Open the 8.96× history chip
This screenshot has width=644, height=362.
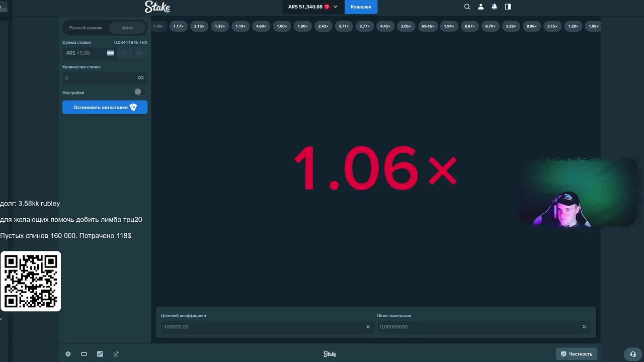532,26
